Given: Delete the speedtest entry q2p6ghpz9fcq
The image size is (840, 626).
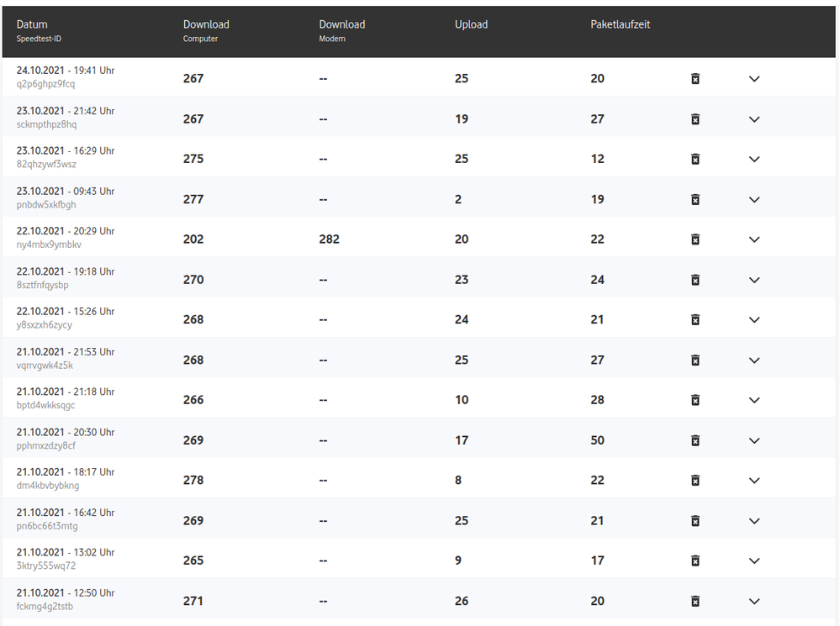Looking at the screenshot, I should click(x=695, y=79).
